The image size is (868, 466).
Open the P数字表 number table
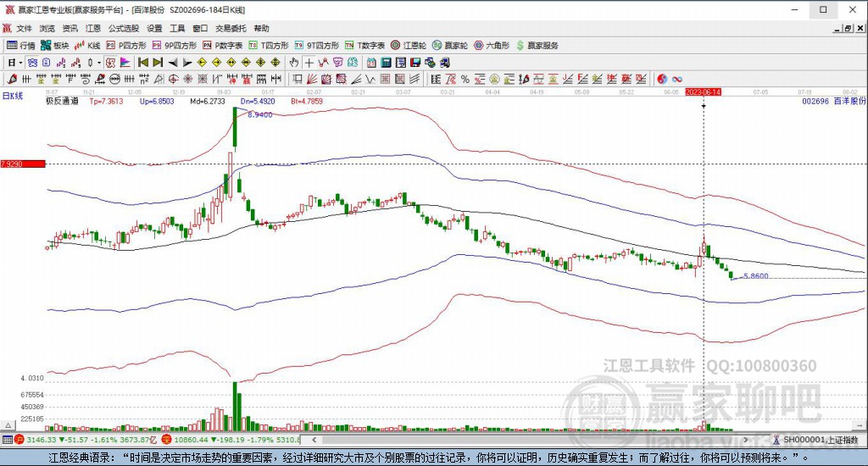point(223,46)
